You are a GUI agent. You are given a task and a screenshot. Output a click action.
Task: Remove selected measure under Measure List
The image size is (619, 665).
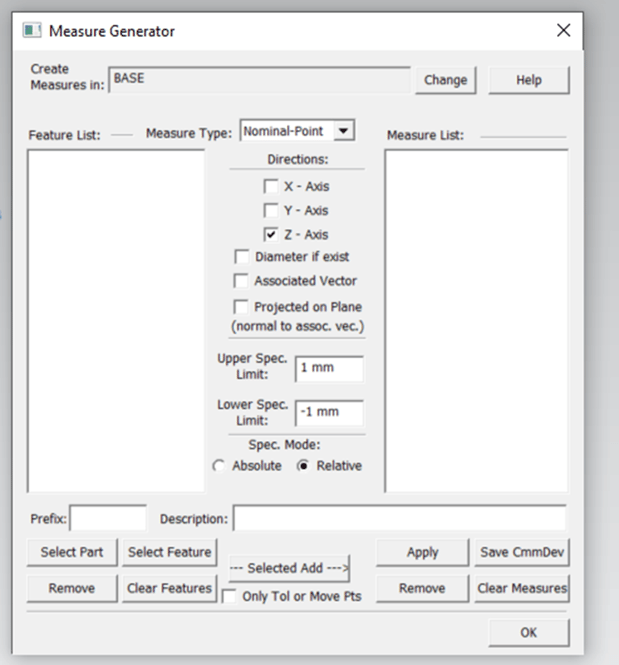coord(422,588)
